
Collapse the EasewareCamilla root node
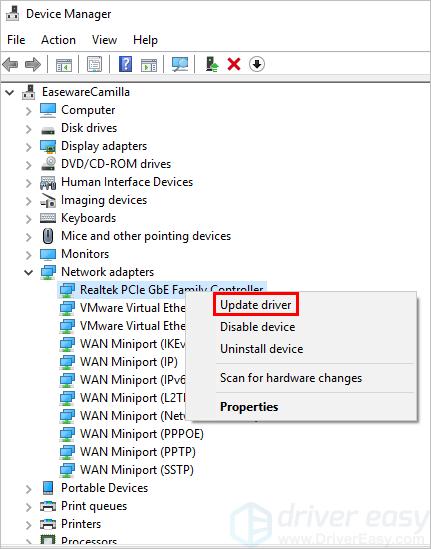pyautogui.click(x=10, y=92)
